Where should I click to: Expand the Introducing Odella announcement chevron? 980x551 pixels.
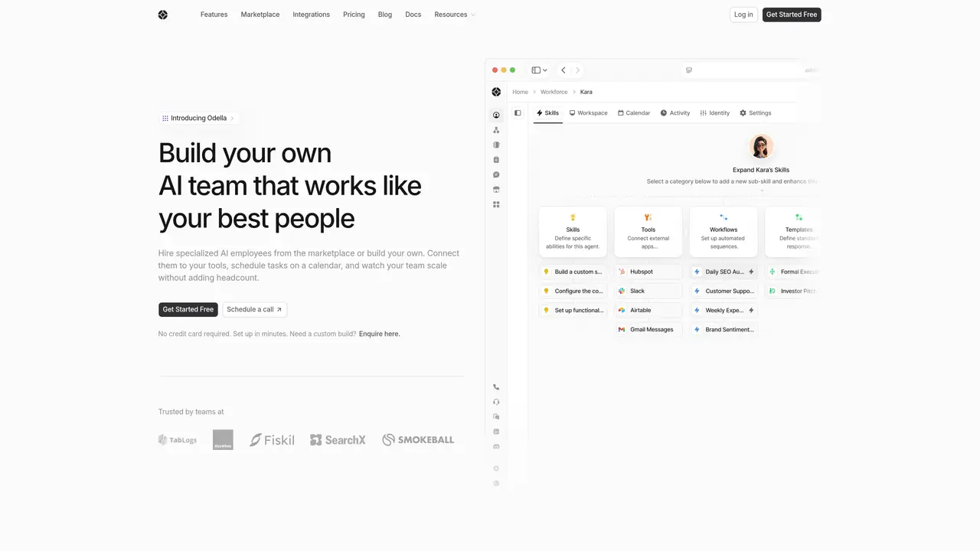232,118
